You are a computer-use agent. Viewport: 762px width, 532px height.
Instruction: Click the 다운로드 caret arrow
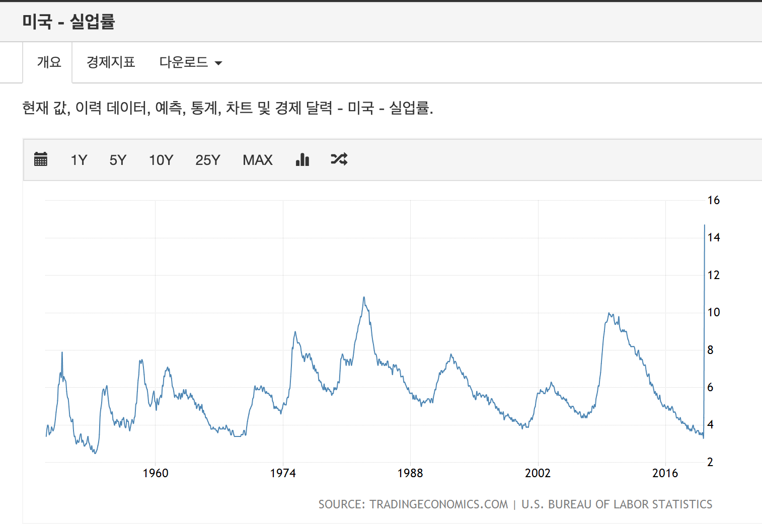click(218, 63)
